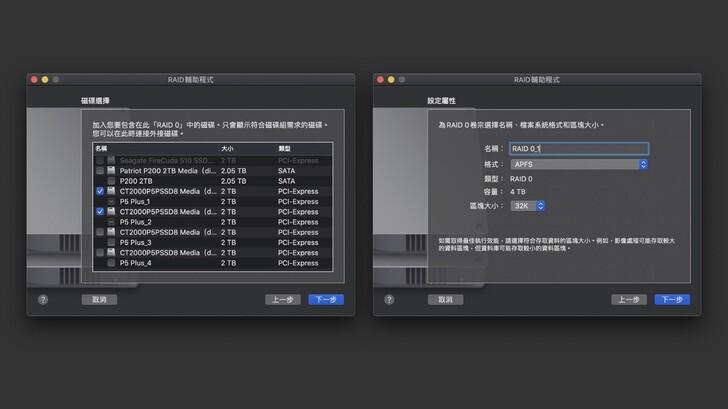The image size is (728, 409).
Task: Click the disk icon of CT2000P5PSSD8 above P5 Plus_1
Action: (x=111, y=191)
